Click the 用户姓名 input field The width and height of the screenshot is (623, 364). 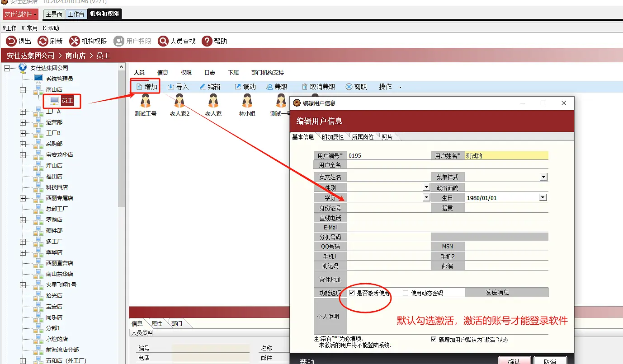click(506, 155)
